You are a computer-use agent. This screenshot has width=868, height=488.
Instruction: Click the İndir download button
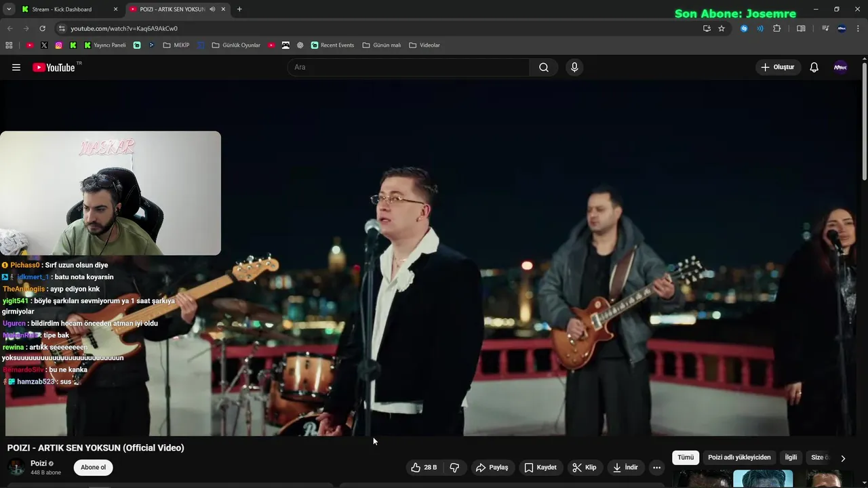(x=626, y=467)
